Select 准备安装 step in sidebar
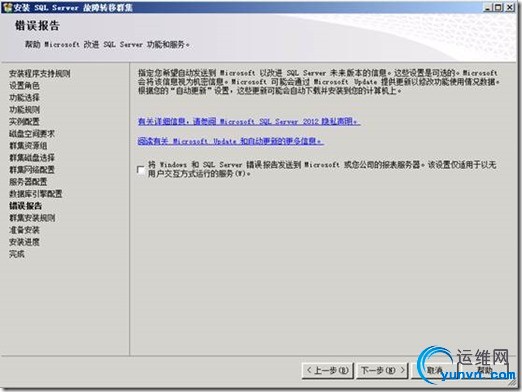The width and height of the screenshot is (522, 392). (24, 230)
